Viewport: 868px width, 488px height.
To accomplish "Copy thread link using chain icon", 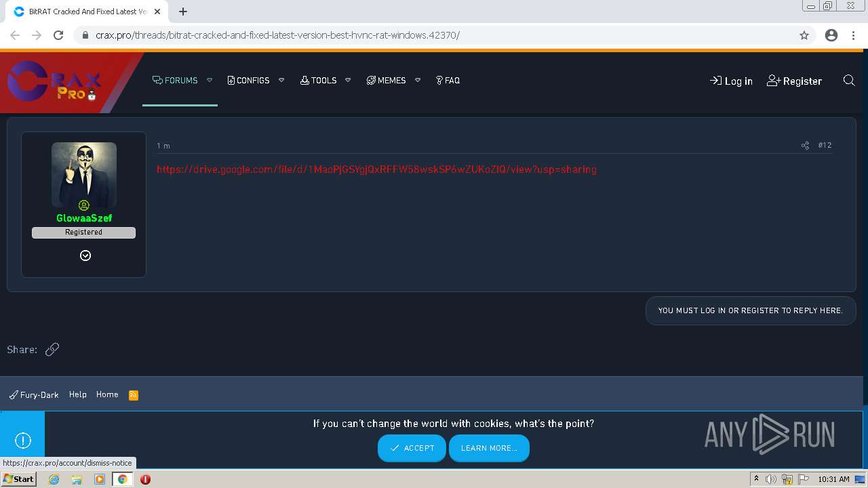I will (52, 350).
